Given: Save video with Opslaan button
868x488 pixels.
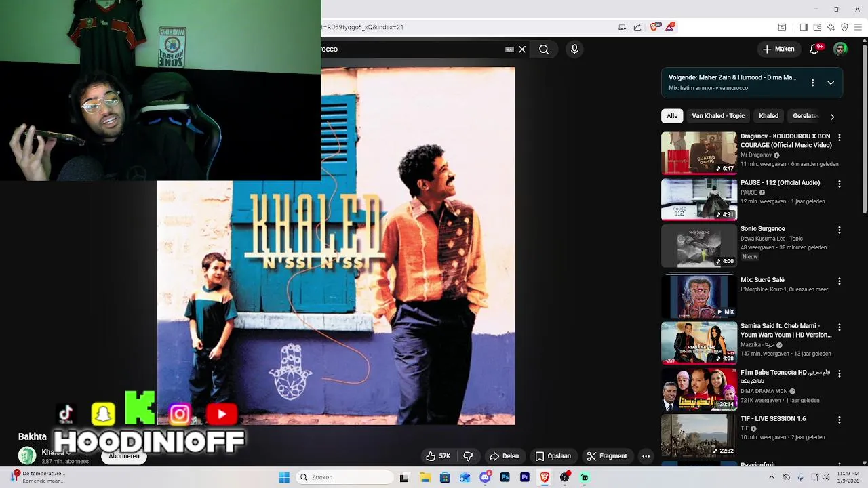Looking at the screenshot, I should pos(553,456).
